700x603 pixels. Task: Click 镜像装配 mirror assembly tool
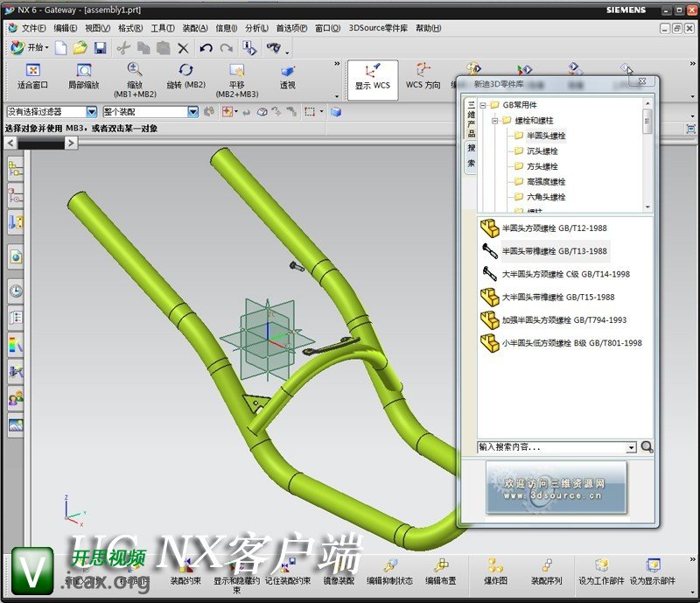click(x=339, y=572)
